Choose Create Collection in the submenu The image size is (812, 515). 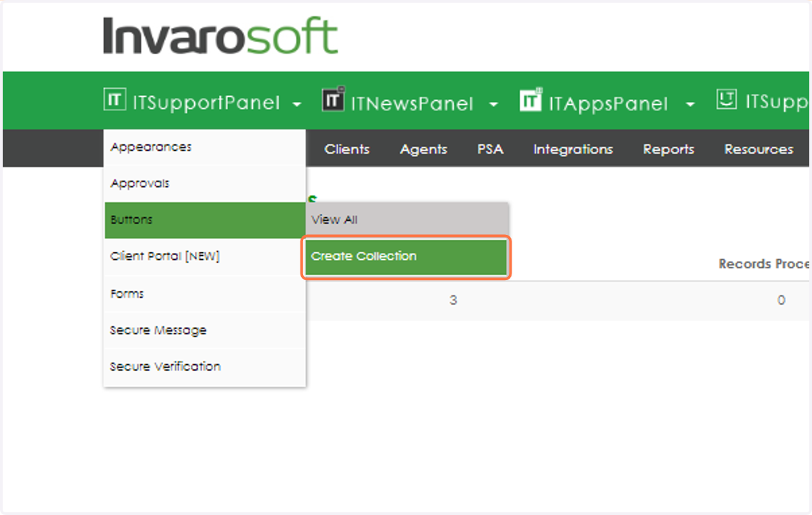[x=406, y=256]
